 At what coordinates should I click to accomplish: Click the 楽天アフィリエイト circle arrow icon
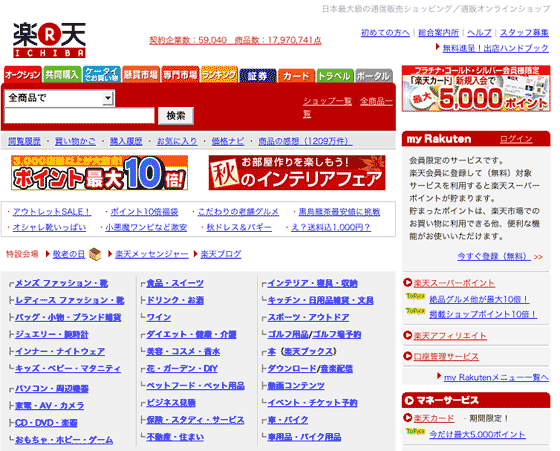click(408, 335)
